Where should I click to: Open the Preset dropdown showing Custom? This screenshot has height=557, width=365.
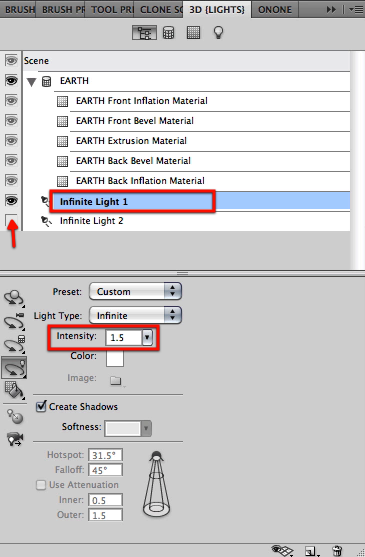click(135, 291)
